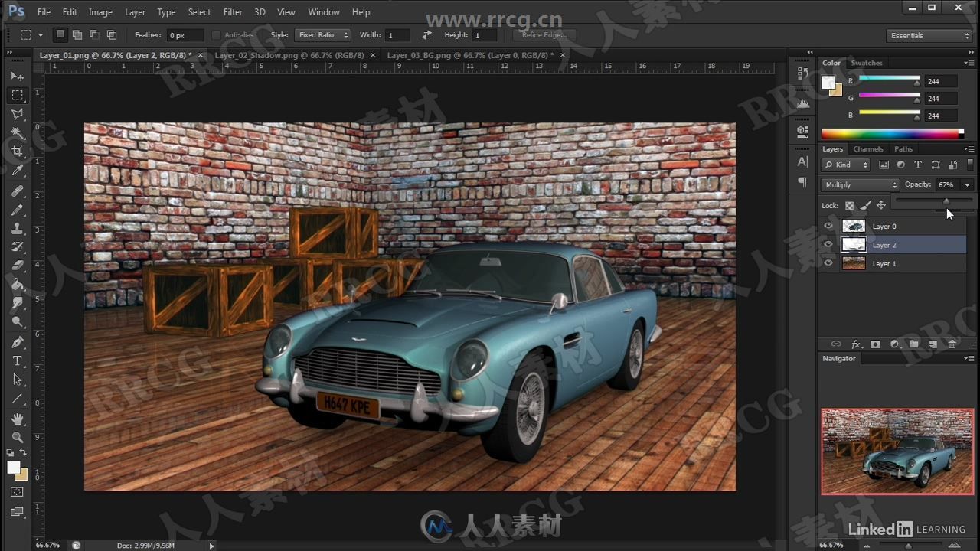Select the Hand tool
The height and width of the screenshot is (551, 980).
click(x=17, y=419)
